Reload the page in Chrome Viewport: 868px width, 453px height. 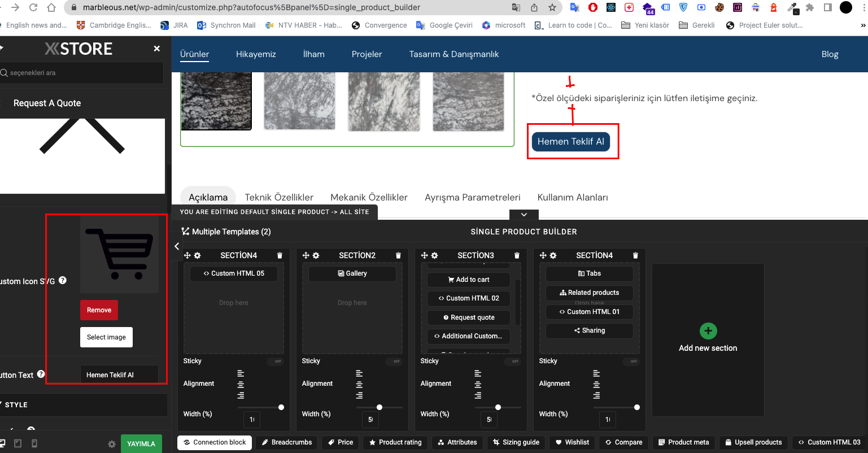tap(33, 8)
